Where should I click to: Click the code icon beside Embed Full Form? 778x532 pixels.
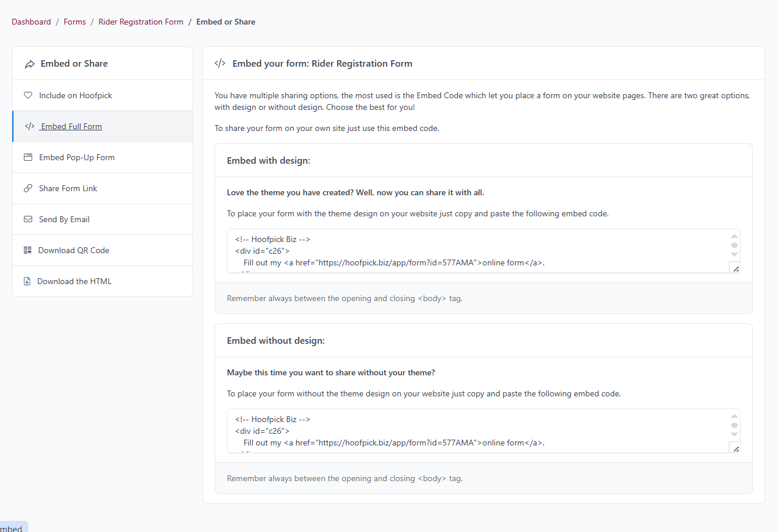click(30, 126)
